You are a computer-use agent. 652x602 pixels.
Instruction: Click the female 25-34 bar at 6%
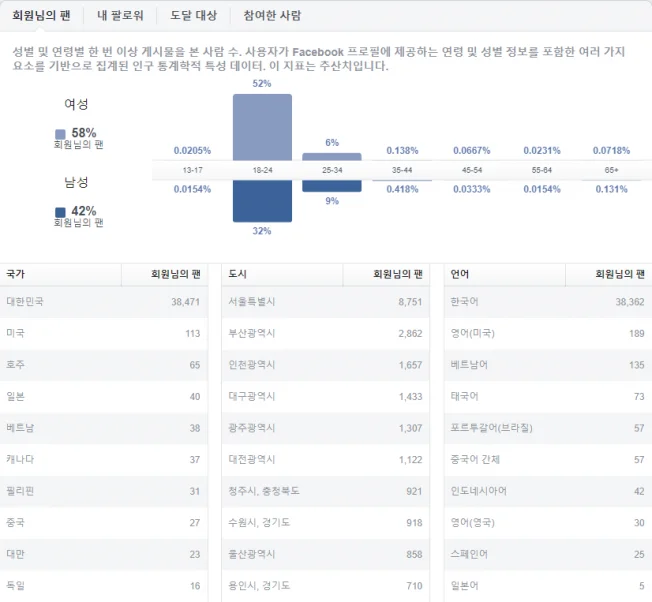pos(332,157)
